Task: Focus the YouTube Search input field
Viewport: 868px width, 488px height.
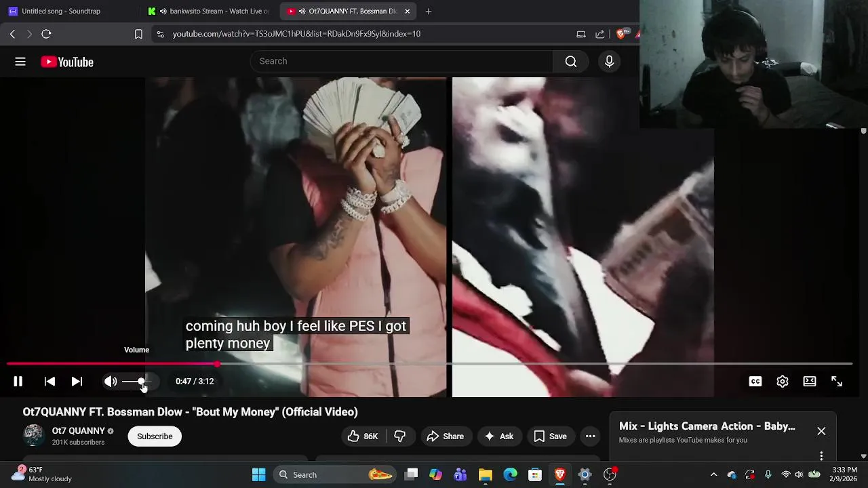Action: [401, 61]
